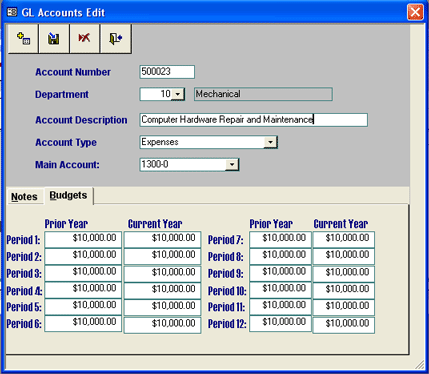This screenshot has width=429, height=374.
Task: Click Period 6 Current Year budget field
Action: (x=162, y=325)
